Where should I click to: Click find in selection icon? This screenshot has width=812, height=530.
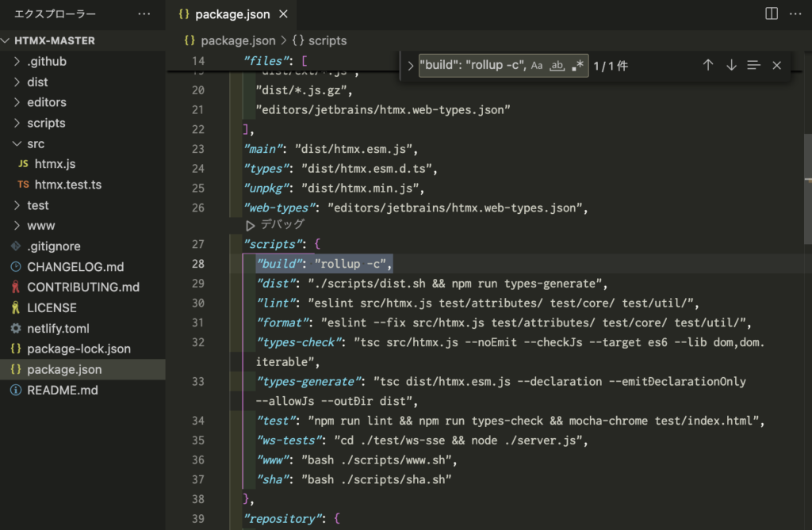(x=754, y=66)
